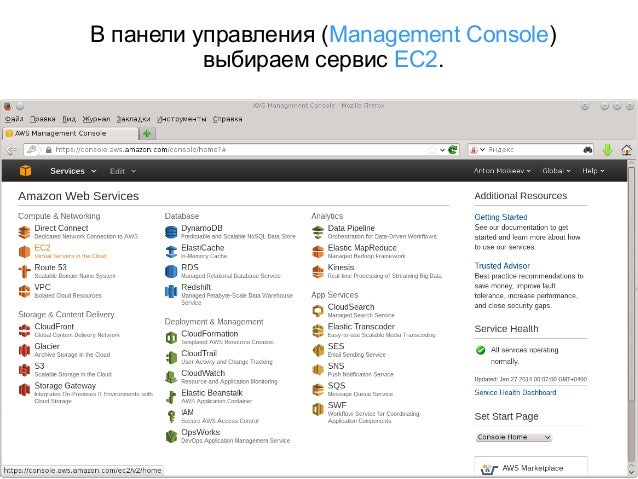Follow the Getting Started link
The height and width of the screenshot is (479, 638).
point(501,217)
